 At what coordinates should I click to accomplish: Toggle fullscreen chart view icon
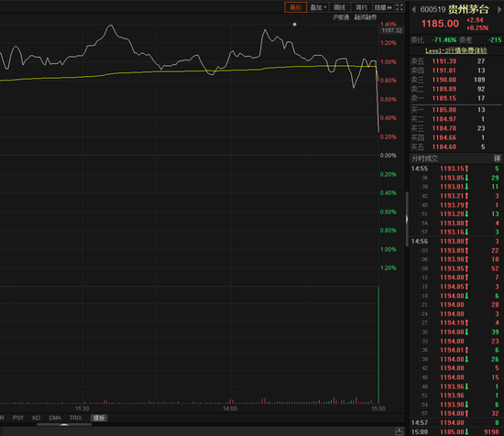[x=400, y=7]
